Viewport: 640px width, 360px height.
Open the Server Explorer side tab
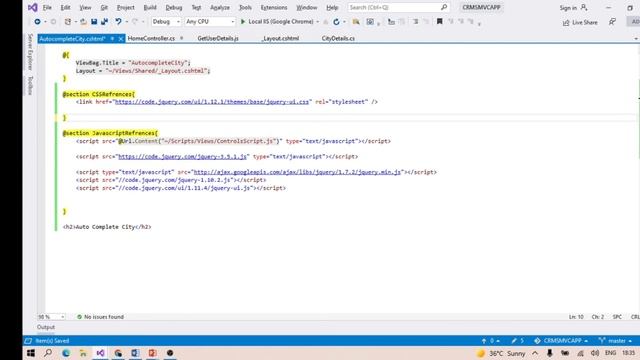[x=30, y=52]
